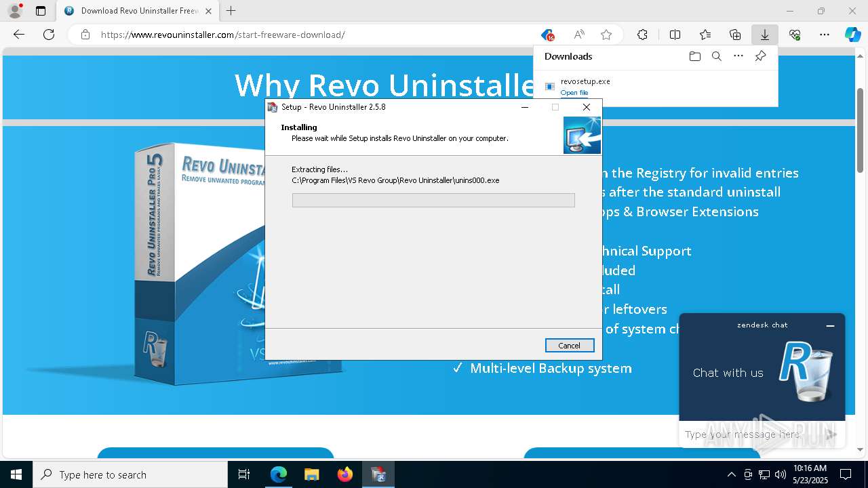The width and height of the screenshot is (868, 488).
Task: Open Task View on taskbar
Action: [244, 474]
